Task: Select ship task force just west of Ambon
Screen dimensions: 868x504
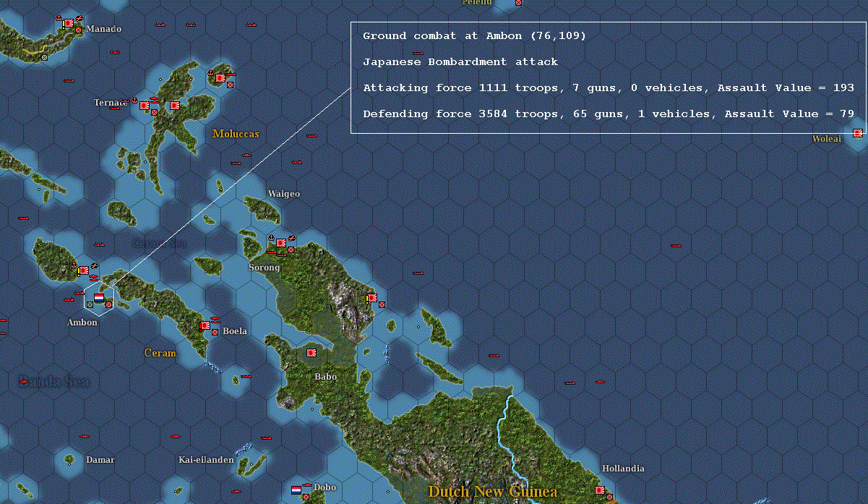Action: pos(79,293)
